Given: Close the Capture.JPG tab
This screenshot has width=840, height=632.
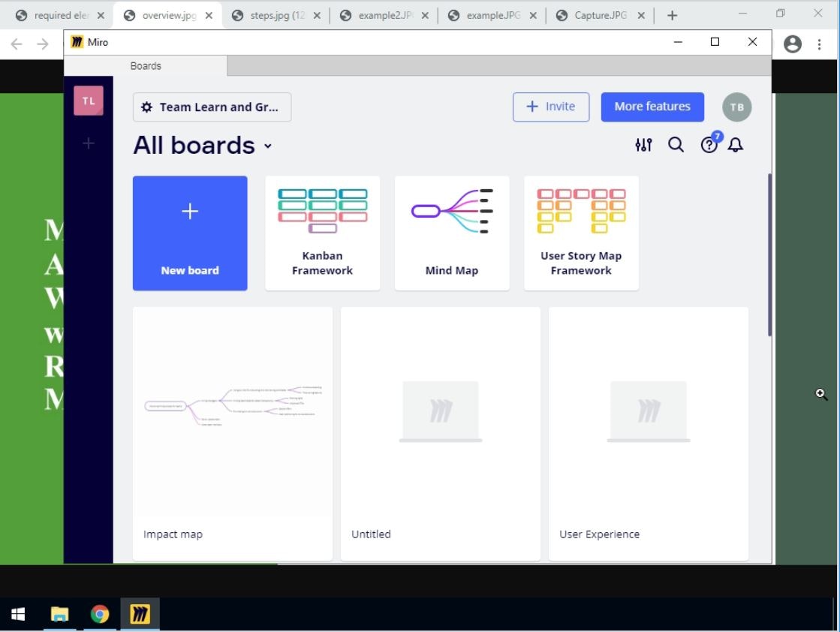Looking at the screenshot, I should 641,16.
